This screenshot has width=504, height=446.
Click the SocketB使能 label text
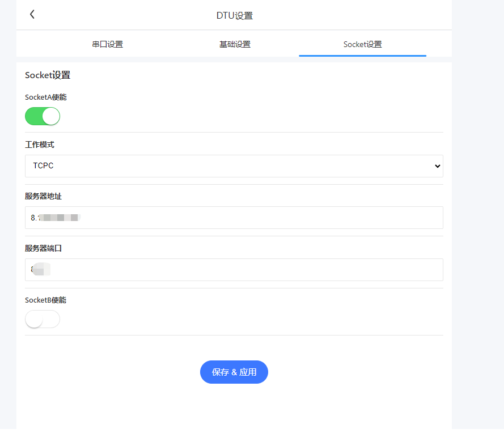45,300
